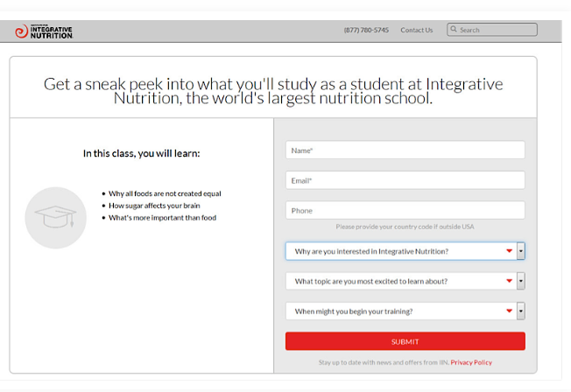Click the Integrative Nutrition logo
The image size is (571, 392).
point(44,31)
